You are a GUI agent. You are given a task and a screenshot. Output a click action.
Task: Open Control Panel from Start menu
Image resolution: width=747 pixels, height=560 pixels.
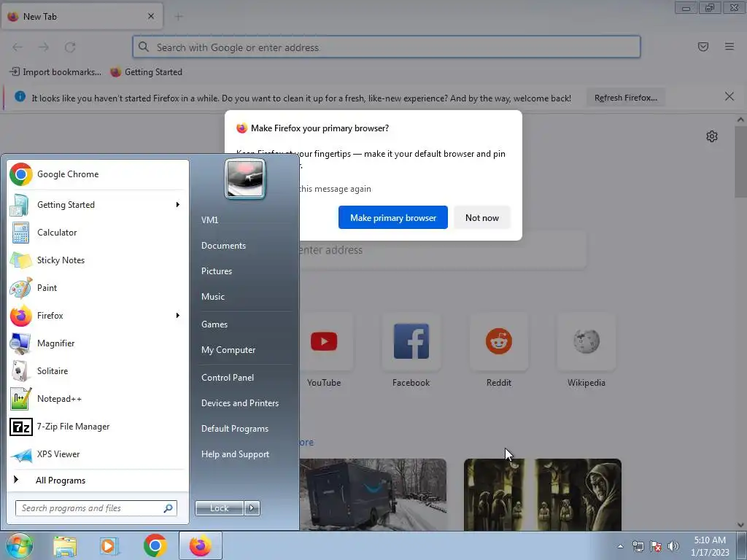(x=228, y=378)
